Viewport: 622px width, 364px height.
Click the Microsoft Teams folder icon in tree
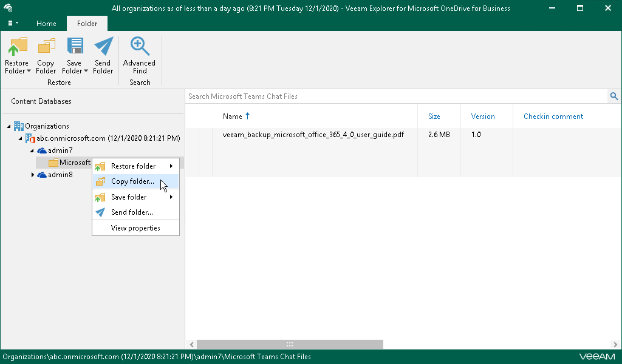[x=53, y=163]
